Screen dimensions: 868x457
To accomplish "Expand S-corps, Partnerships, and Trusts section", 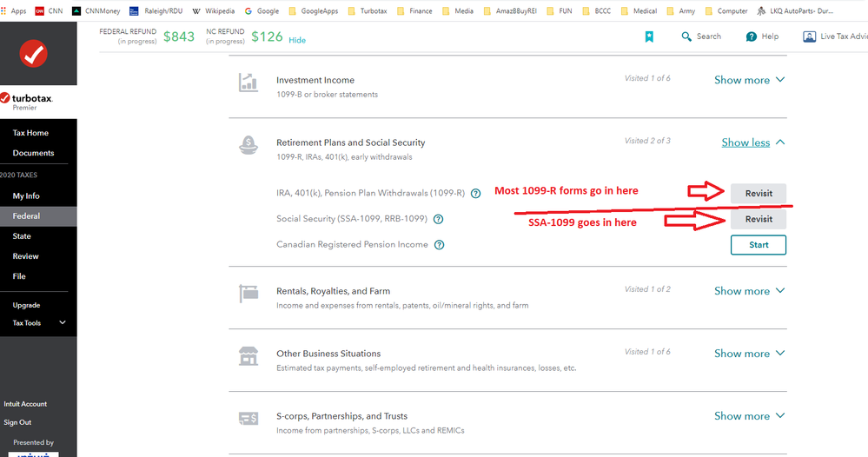I will (x=750, y=415).
